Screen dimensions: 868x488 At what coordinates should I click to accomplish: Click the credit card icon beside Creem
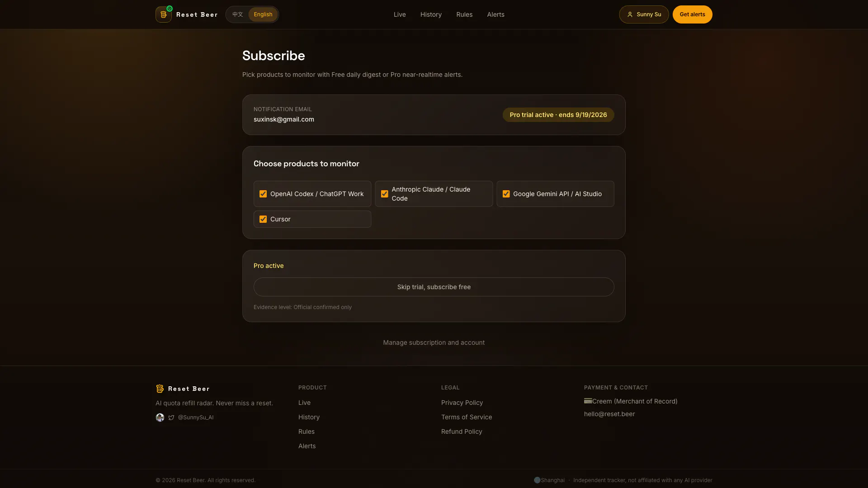588,401
